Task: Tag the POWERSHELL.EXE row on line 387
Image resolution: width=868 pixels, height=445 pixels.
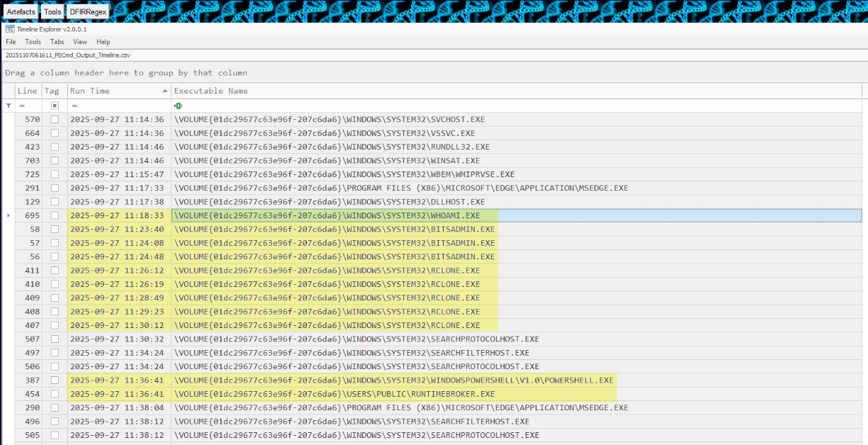Action: [55, 381]
